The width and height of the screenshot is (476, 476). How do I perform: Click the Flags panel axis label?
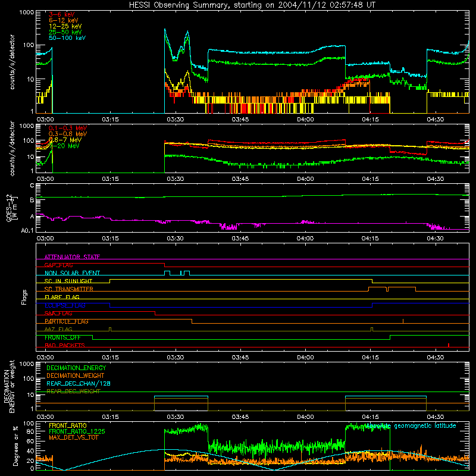(x=24, y=297)
